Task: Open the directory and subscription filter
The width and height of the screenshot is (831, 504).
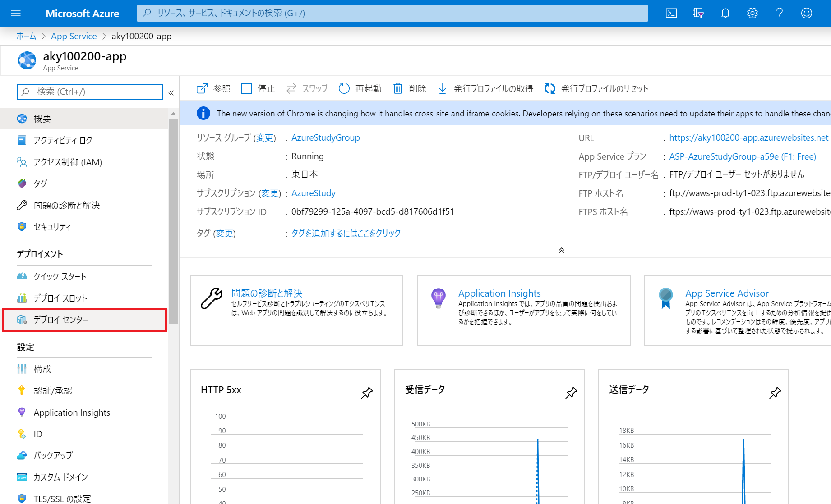Action: point(698,13)
